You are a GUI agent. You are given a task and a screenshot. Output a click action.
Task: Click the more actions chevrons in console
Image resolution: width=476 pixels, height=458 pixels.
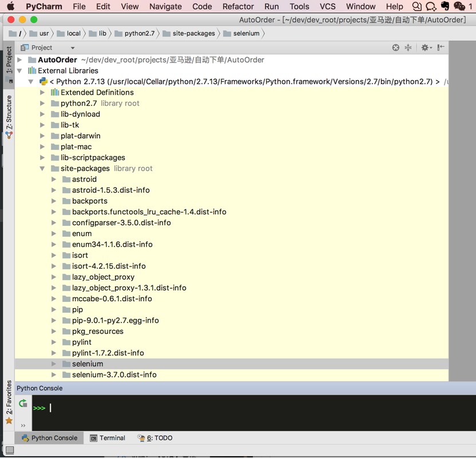[23, 425]
